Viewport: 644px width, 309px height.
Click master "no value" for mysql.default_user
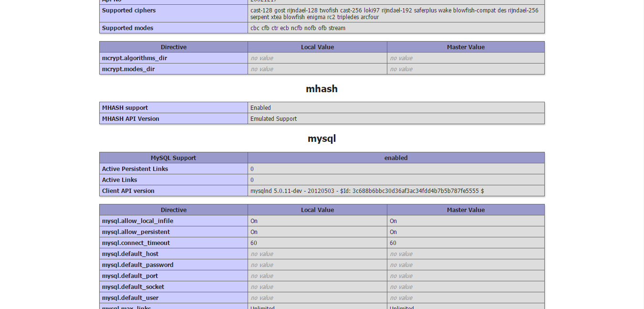[401, 298]
